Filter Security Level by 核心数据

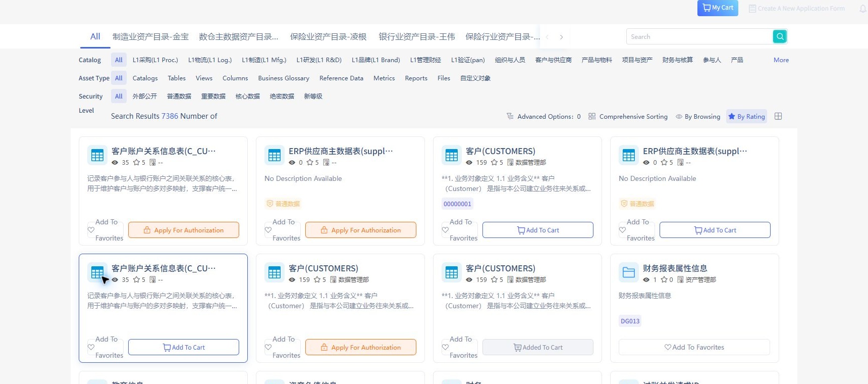(x=247, y=96)
